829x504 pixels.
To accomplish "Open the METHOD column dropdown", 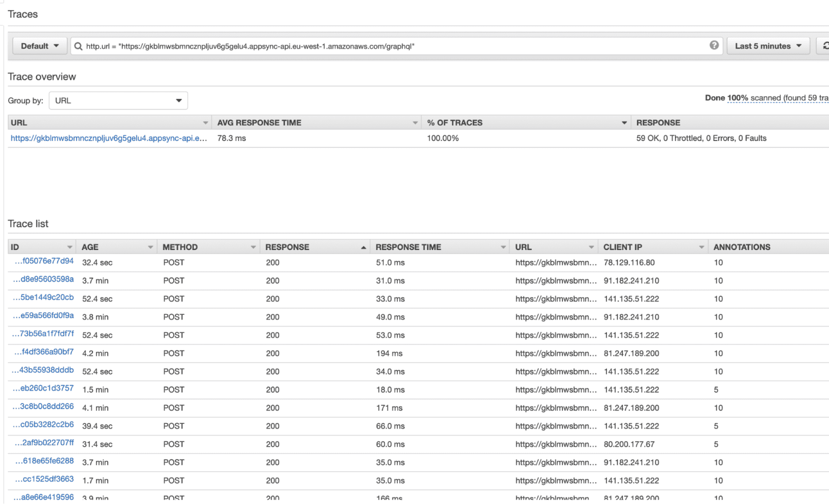I will (x=252, y=247).
